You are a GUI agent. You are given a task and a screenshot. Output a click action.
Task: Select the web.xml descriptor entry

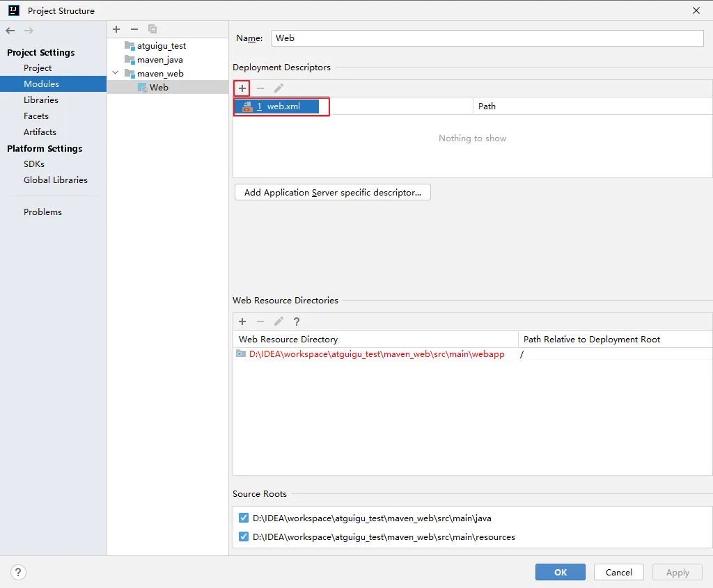coord(283,106)
